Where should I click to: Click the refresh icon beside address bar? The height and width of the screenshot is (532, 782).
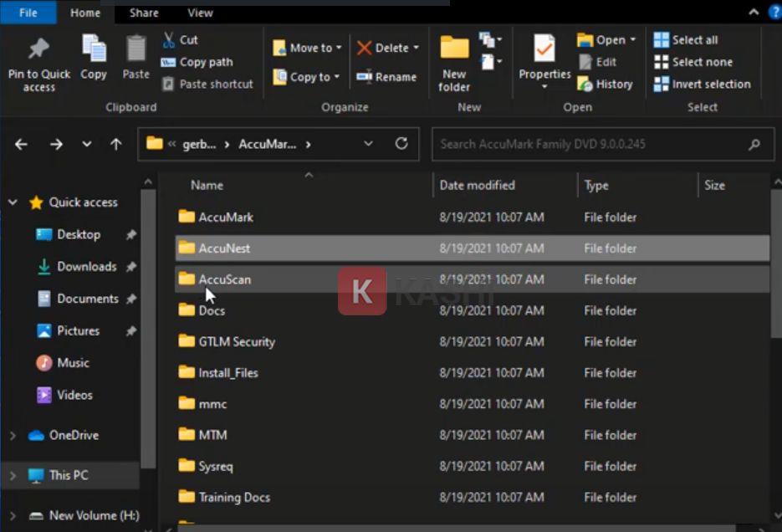401,144
